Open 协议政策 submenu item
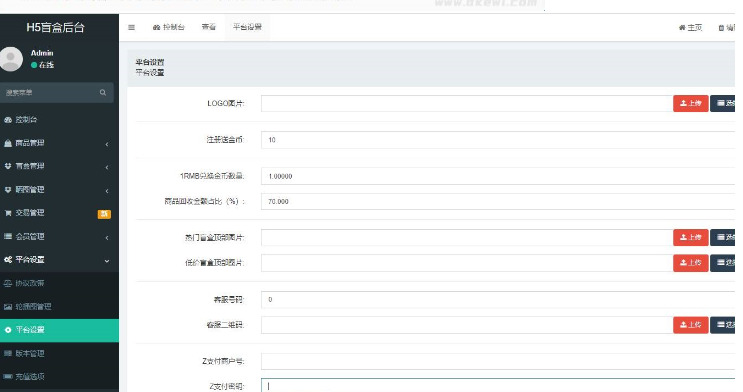743x392 pixels. tap(59, 283)
